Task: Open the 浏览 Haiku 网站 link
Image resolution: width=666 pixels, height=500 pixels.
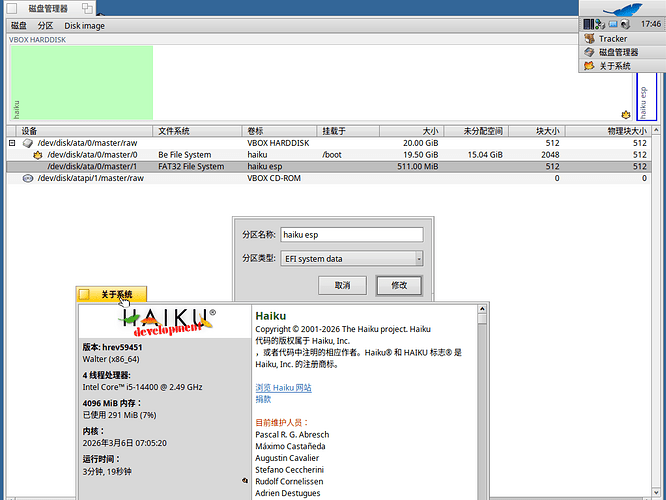Action: pyautogui.click(x=283, y=387)
